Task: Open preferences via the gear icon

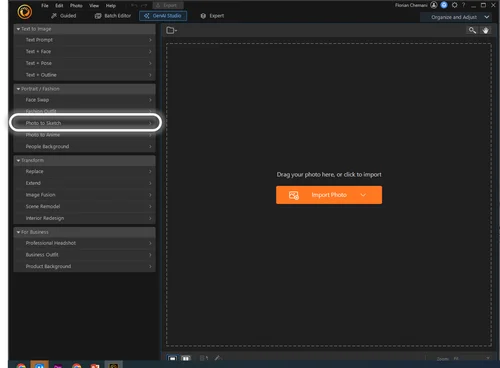Action: (x=454, y=5)
